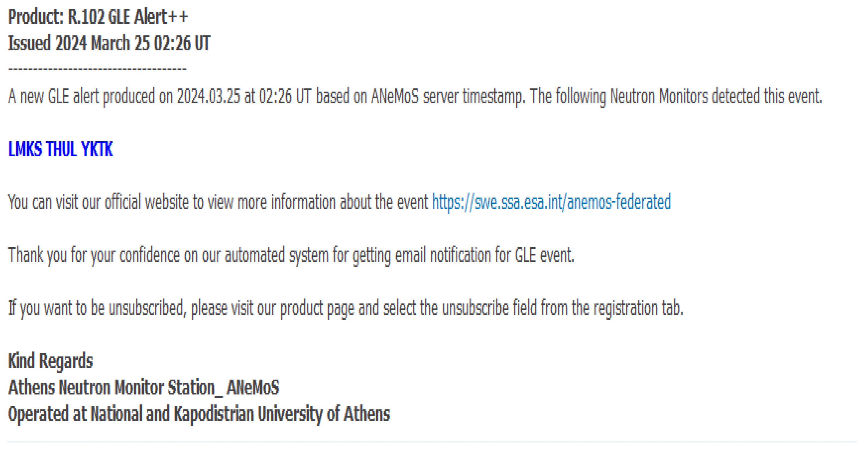Click the LMKS station code
The image size is (868, 451).
click(25, 149)
